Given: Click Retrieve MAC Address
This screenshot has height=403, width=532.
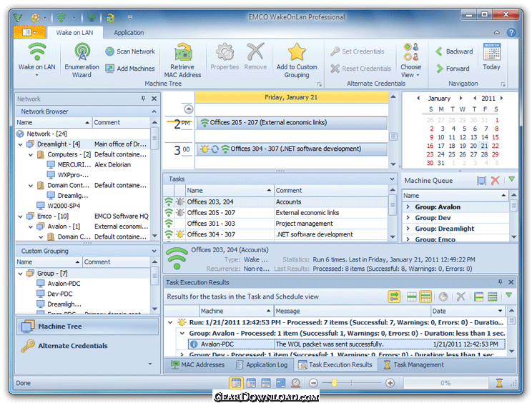Looking at the screenshot, I should (x=182, y=60).
